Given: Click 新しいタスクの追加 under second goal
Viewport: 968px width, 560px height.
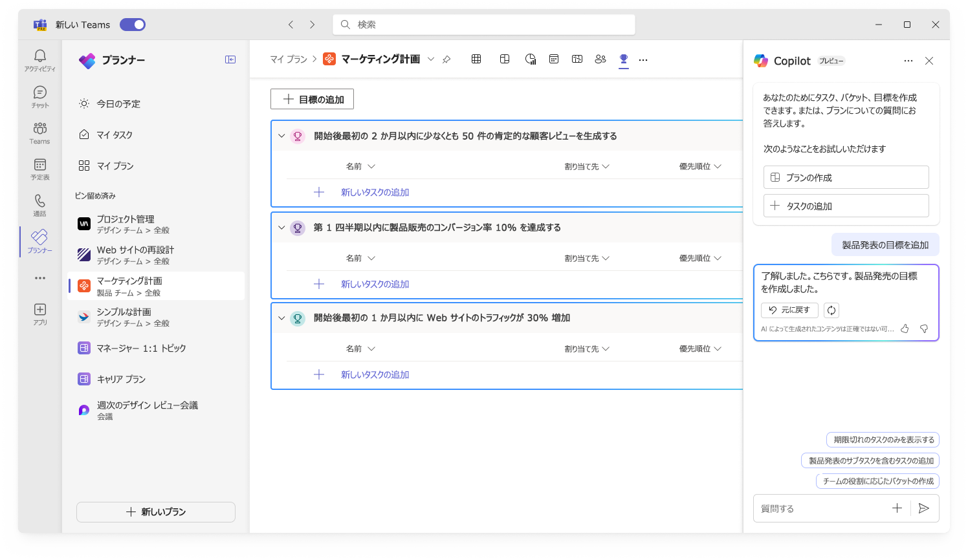Looking at the screenshot, I should tap(375, 284).
